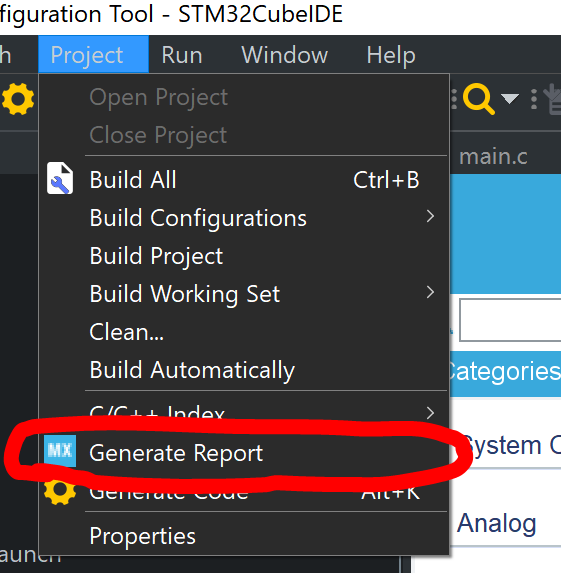
Task: Select the Categories tab header
Action: point(505,372)
